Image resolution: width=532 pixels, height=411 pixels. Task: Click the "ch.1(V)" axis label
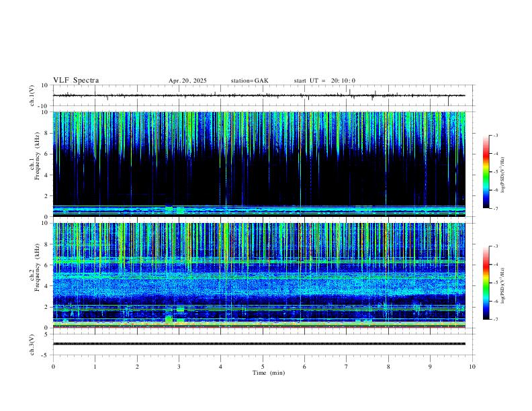click(32, 95)
